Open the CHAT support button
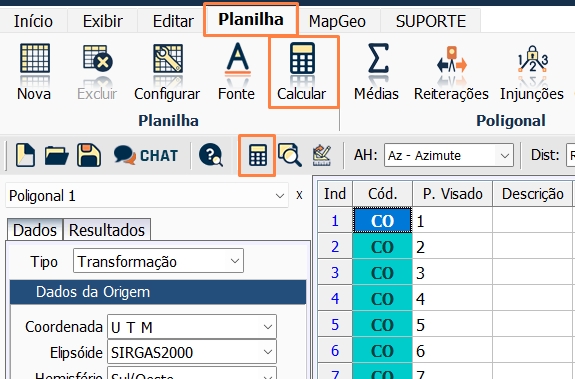 coord(146,155)
